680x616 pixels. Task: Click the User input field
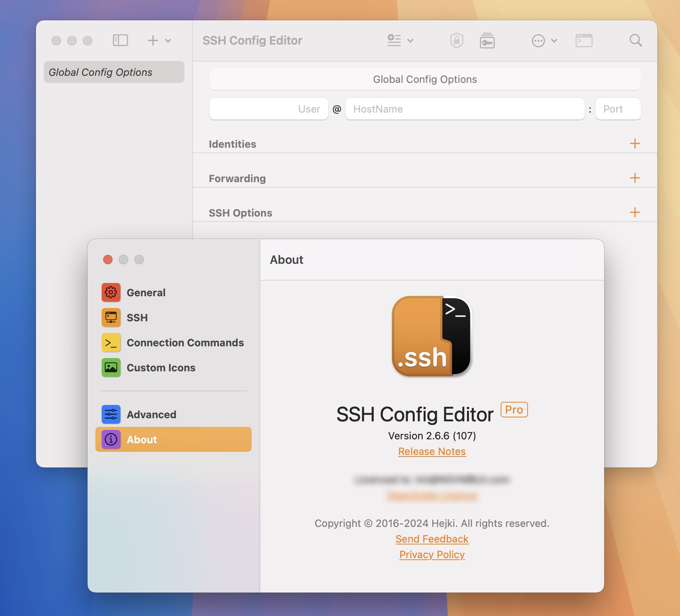coord(269,109)
